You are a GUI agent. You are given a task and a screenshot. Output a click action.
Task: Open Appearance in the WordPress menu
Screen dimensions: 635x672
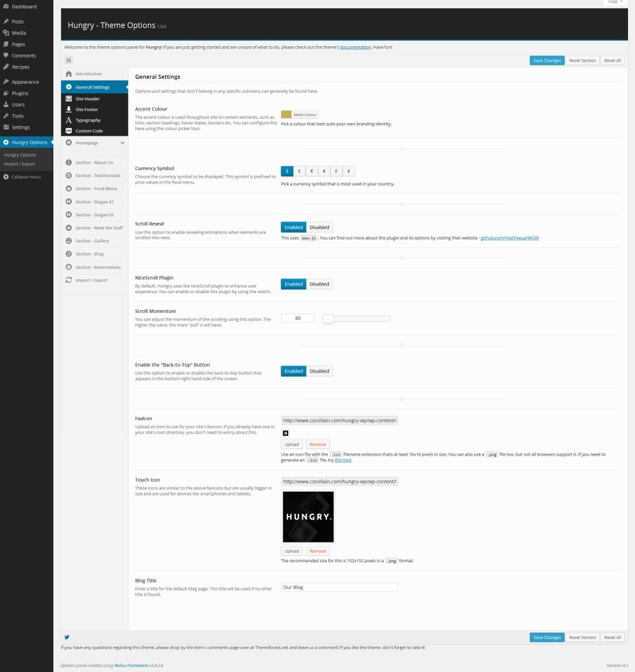pyautogui.click(x=25, y=82)
